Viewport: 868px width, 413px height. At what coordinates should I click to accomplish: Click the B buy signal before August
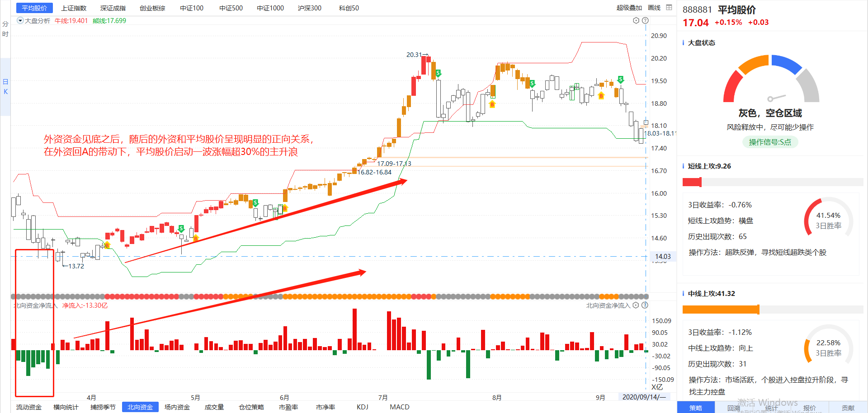click(x=492, y=104)
